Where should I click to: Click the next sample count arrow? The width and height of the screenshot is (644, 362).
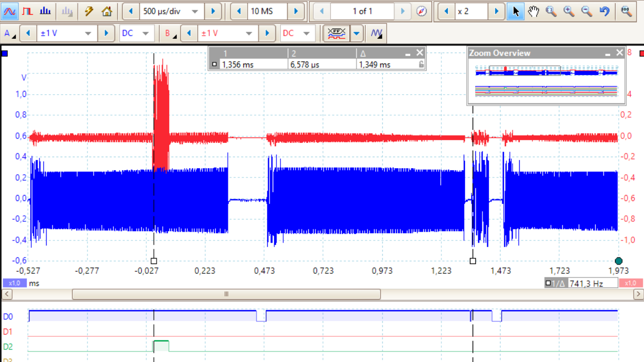click(x=296, y=11)
